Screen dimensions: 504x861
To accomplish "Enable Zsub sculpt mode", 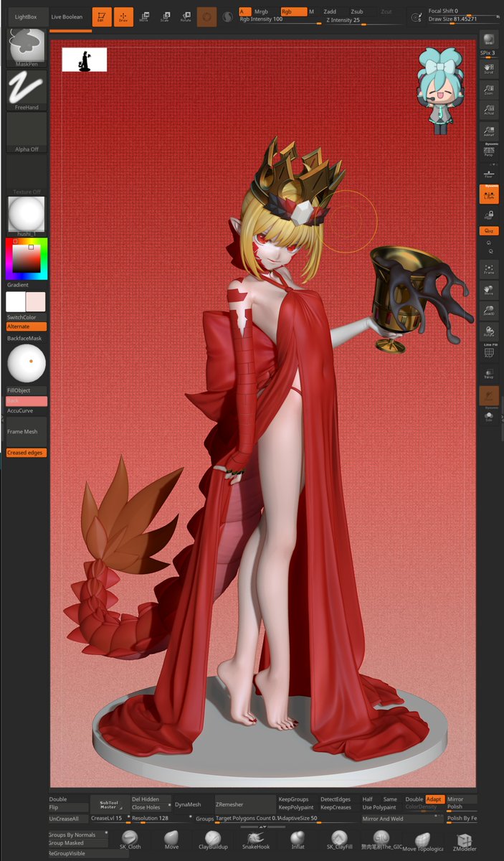I will [361, 11].
